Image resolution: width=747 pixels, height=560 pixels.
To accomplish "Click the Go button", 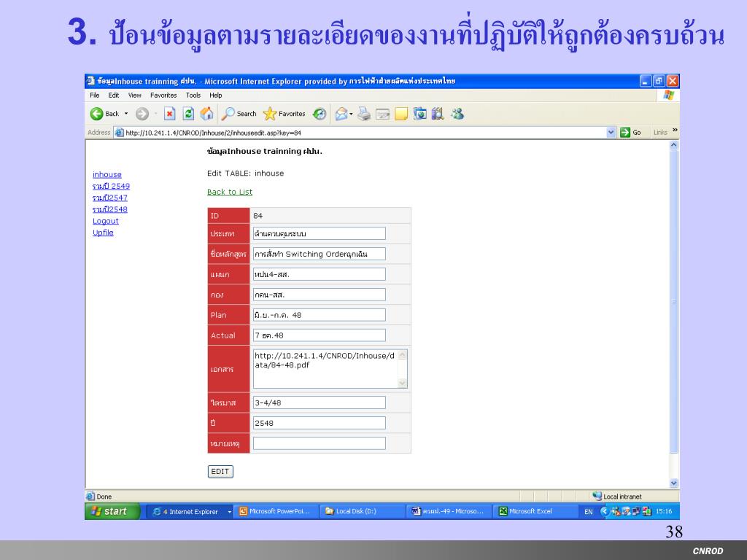I will (x=630, y=133).
